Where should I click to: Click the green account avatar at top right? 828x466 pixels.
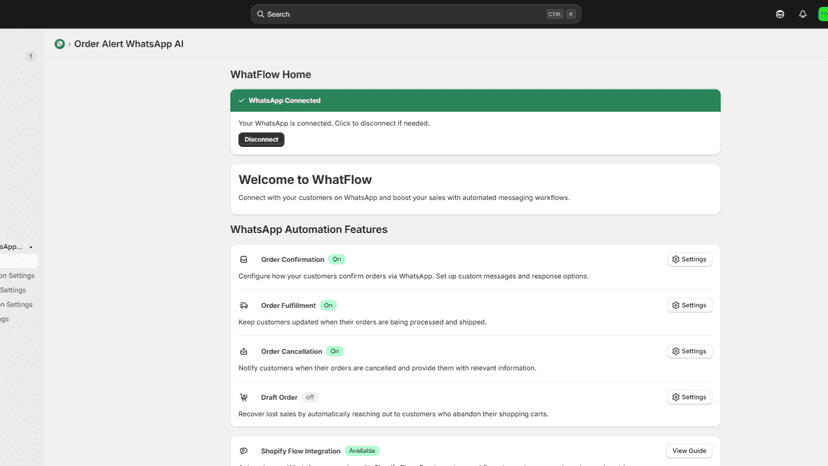823,14
